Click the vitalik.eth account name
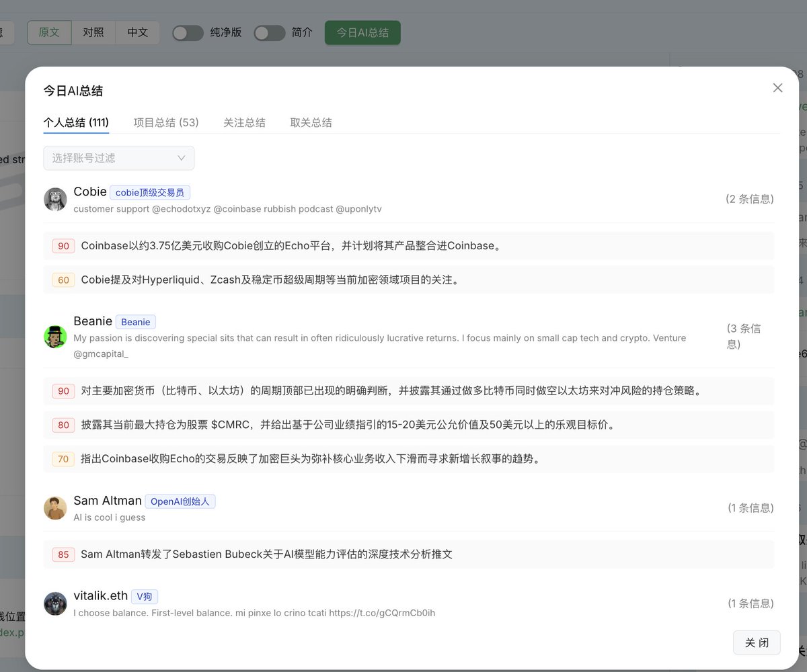 coord(100,596)
